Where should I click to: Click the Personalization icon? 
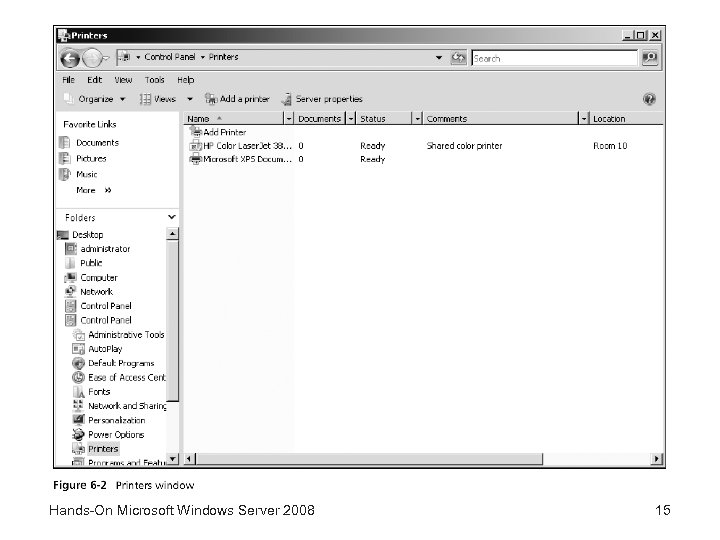pyautogui.click(x=79, y=420)
